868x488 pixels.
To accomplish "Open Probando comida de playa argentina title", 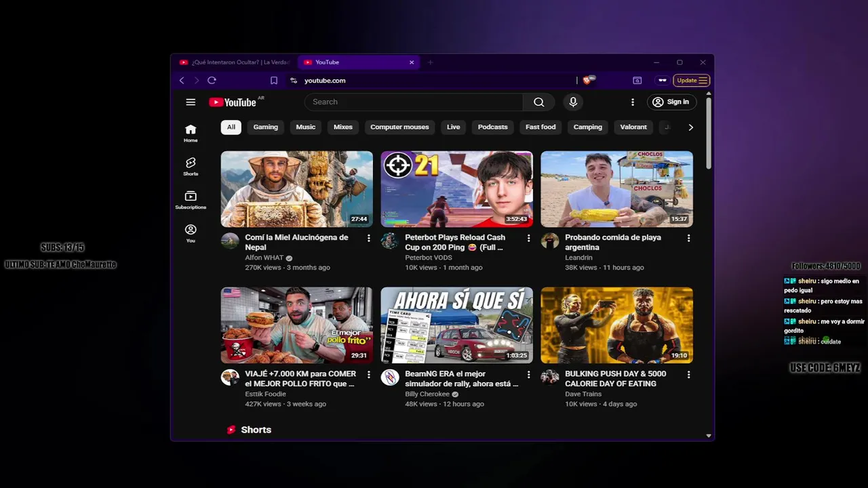I will click(613, 243).
